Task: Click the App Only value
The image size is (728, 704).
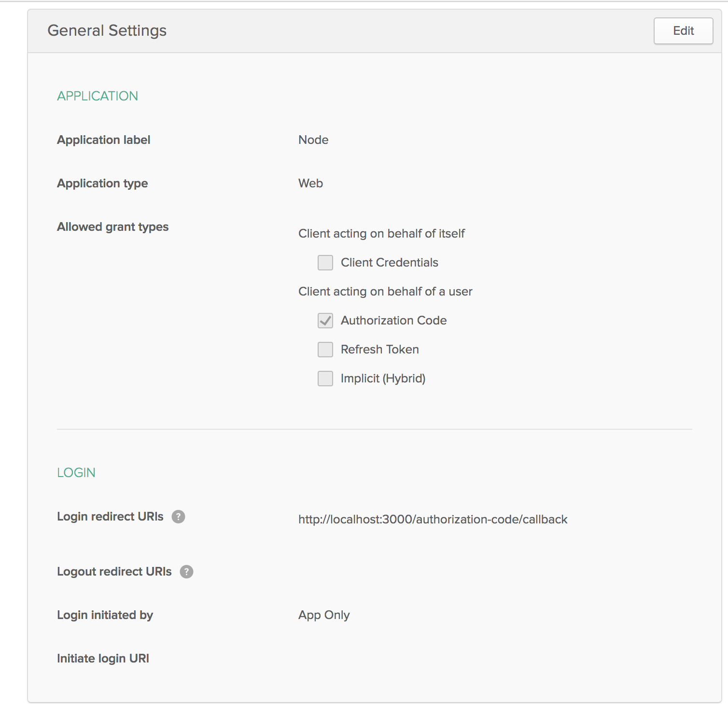Action: tap(324, 615)
